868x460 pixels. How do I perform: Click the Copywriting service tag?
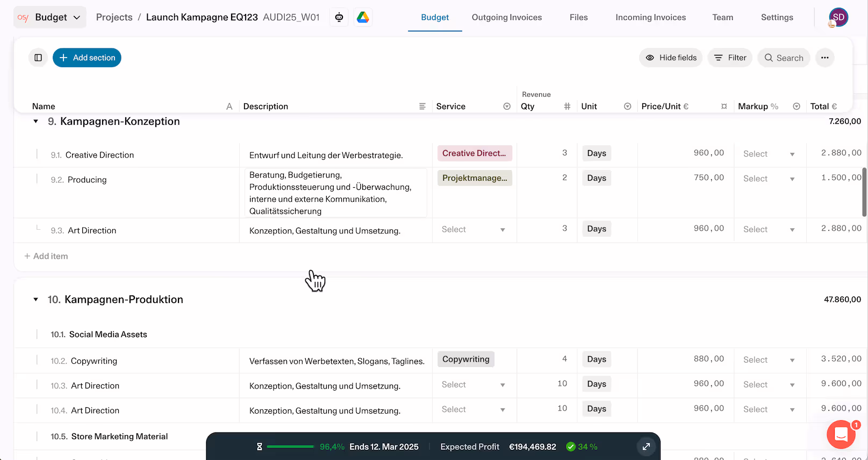coord(466,359)
